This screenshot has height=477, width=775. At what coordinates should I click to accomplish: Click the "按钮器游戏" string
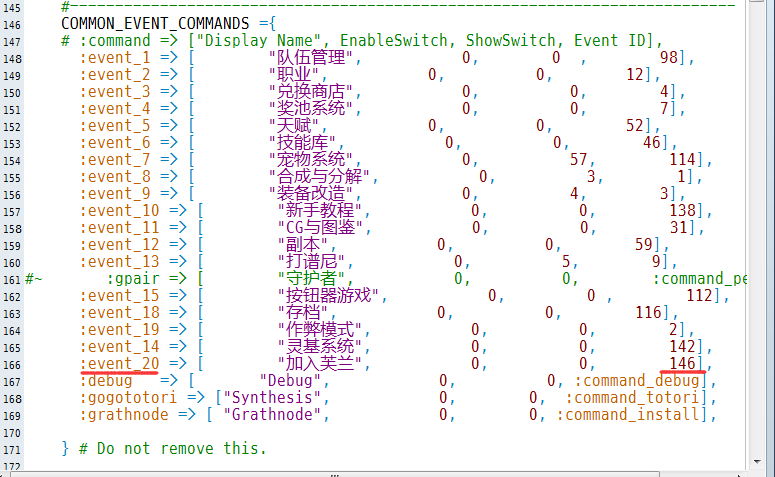click(328, 296)
